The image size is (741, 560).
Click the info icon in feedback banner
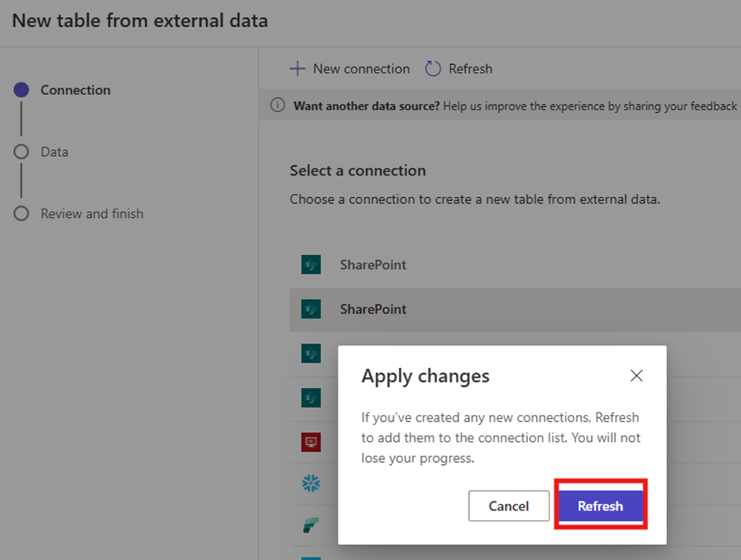coord(277,106)
